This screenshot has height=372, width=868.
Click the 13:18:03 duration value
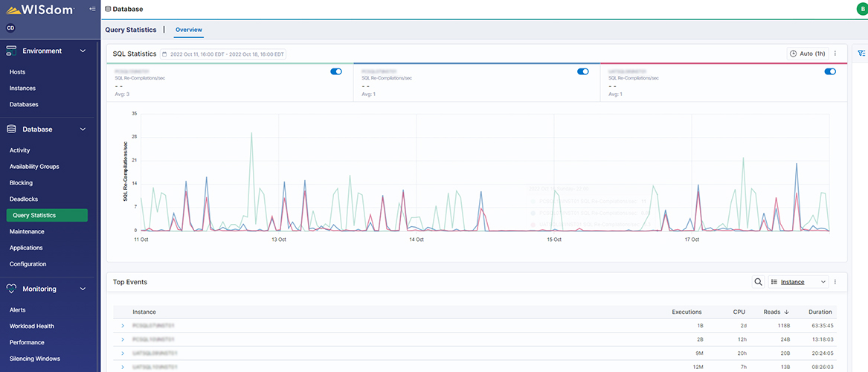pos(821,339)
